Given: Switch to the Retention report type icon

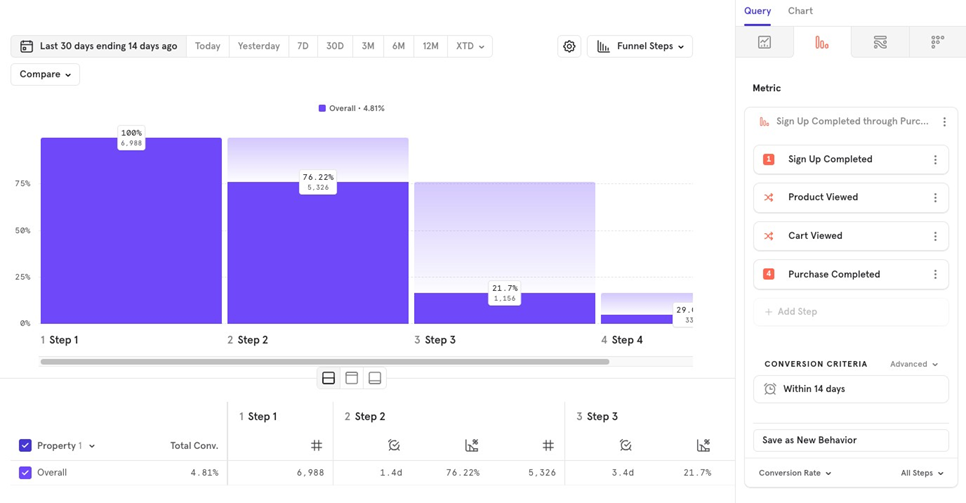Looking at the screenshot, I should (937, 42).
